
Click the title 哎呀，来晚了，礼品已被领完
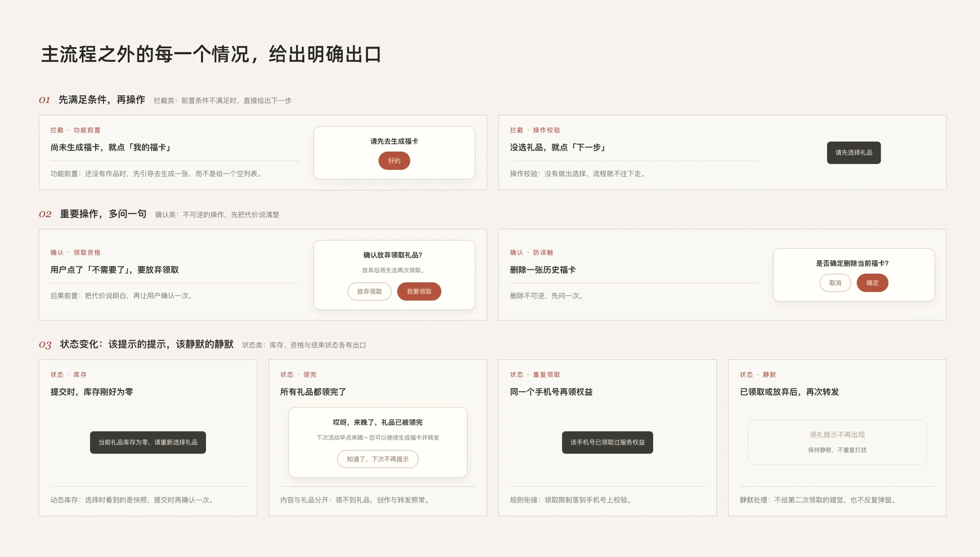click(x=377, y=422)
